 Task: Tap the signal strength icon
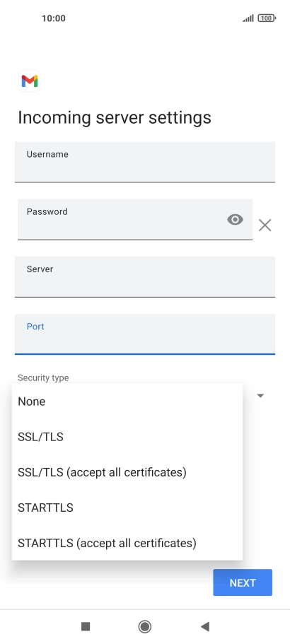(248, 18)
